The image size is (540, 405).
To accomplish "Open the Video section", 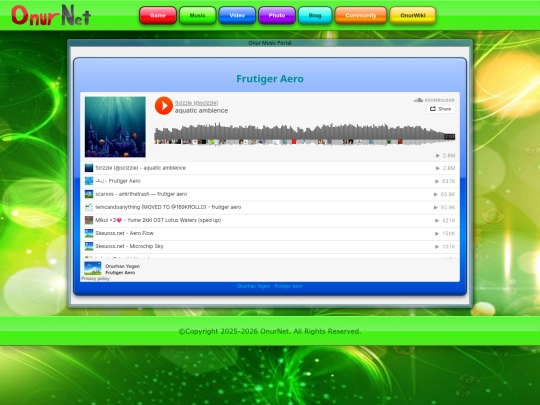I will (237, 15).
